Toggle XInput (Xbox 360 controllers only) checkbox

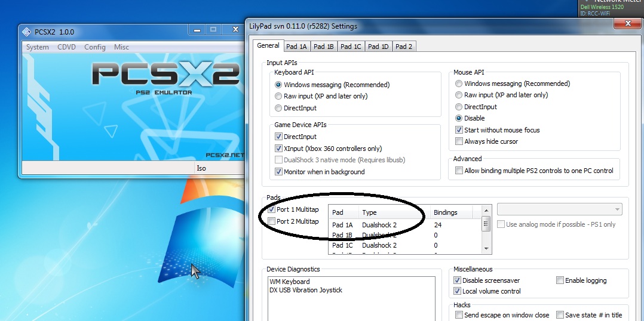pyautogui.click(x=278, y=149)
